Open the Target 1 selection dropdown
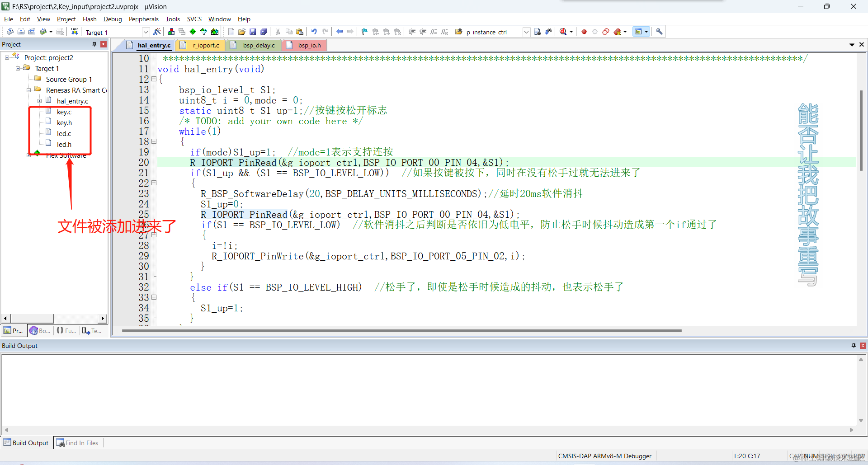Viewport: 868px width, 465px height. click(146, 32)
